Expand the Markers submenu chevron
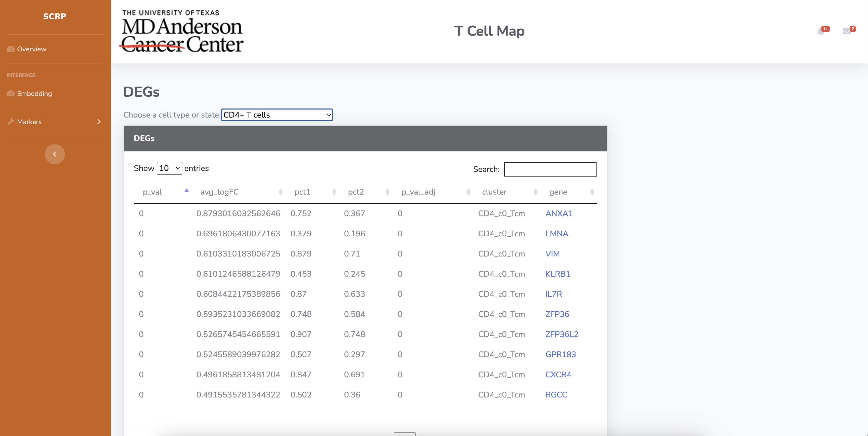This screenshot has height=436, width=868. click(99, 121)
